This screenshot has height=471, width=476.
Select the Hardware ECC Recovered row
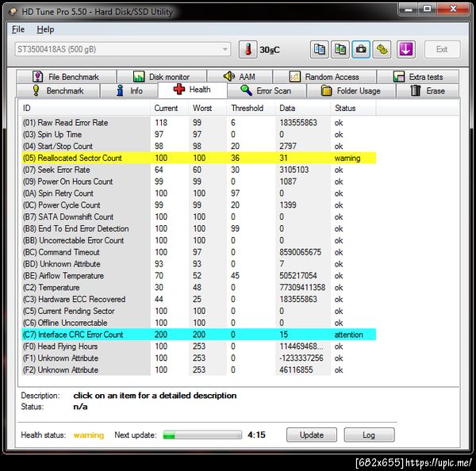click(x=198, y=299)
